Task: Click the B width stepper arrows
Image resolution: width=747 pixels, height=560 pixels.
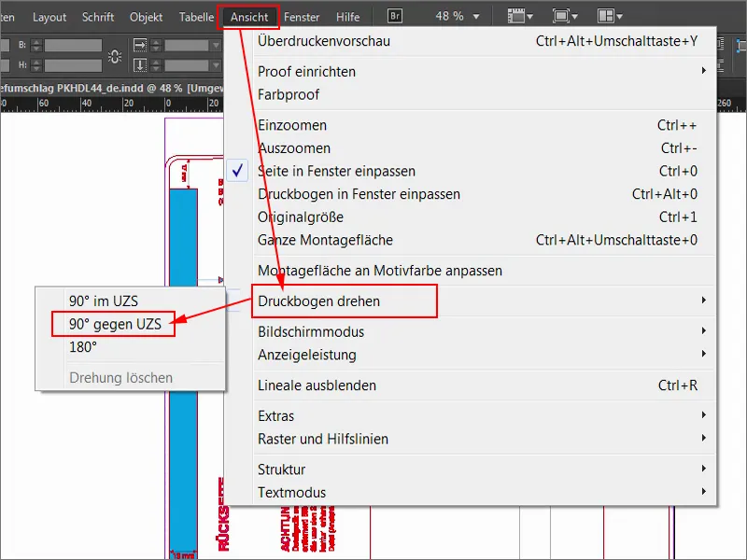Action: pos(36,45)
